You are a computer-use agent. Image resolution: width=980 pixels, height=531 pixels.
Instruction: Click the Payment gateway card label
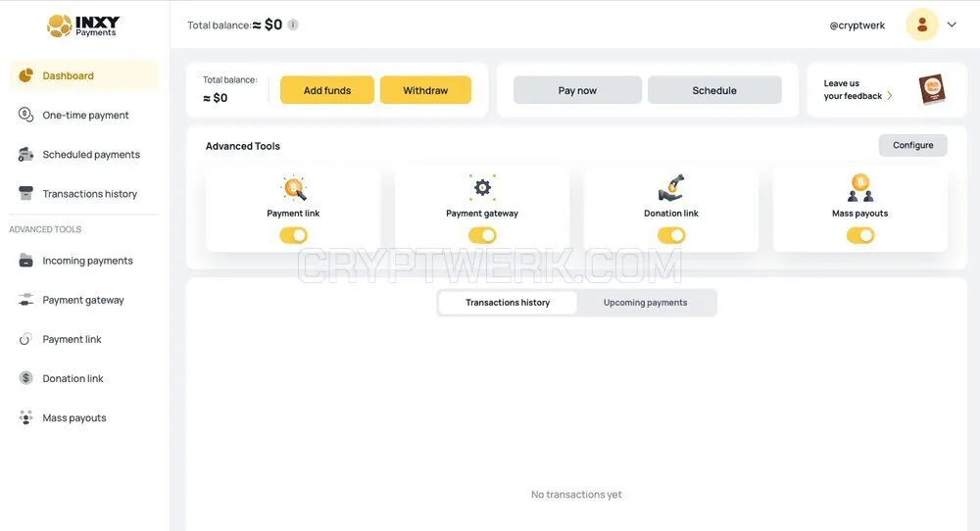[482, 213]
